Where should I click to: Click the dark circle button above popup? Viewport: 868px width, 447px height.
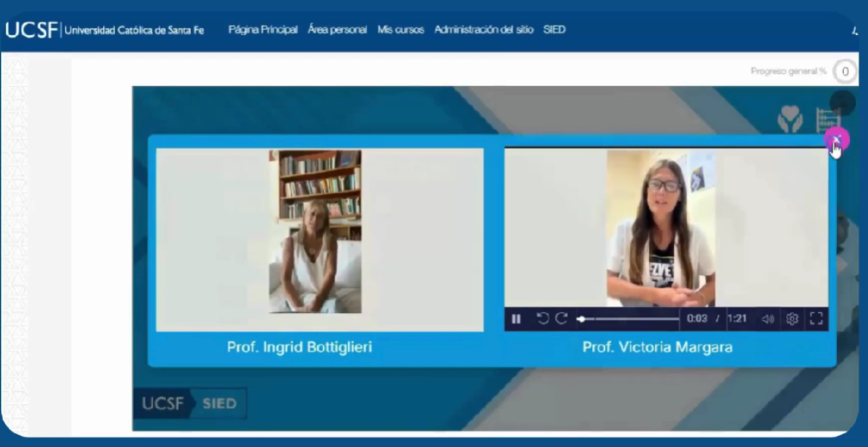click(x=842, y=102)
